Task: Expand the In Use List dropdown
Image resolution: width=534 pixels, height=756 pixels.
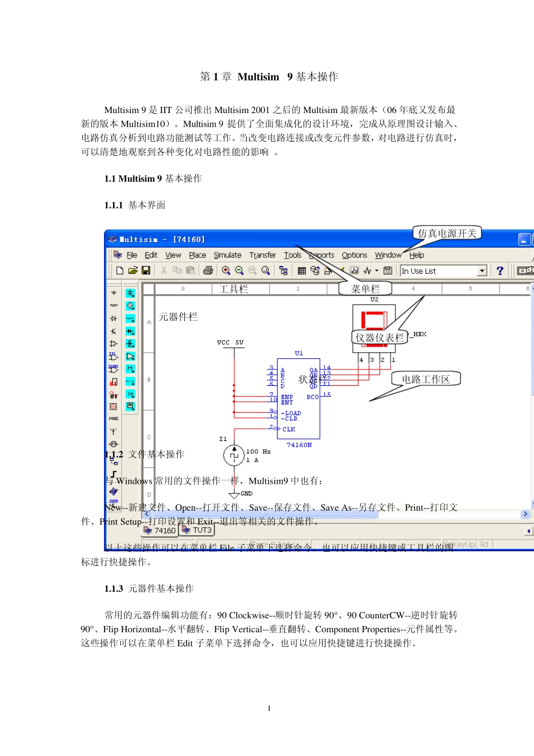Action: tap(482, 271)
